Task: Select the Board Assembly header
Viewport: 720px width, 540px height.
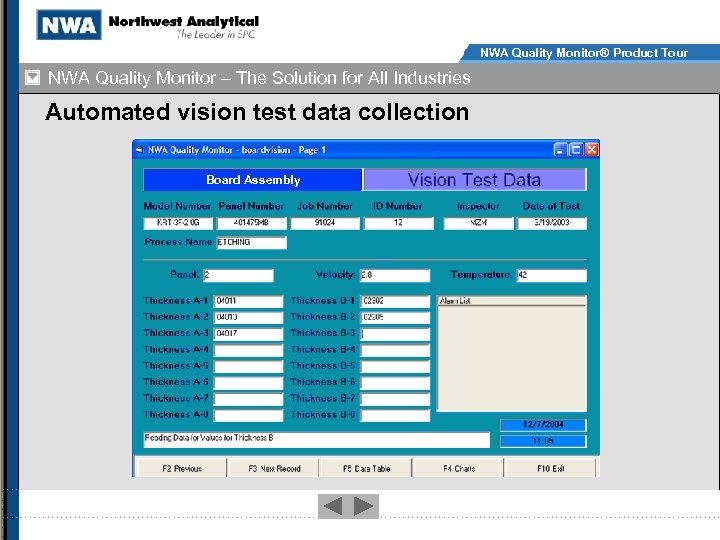Action: click(253, 180)
